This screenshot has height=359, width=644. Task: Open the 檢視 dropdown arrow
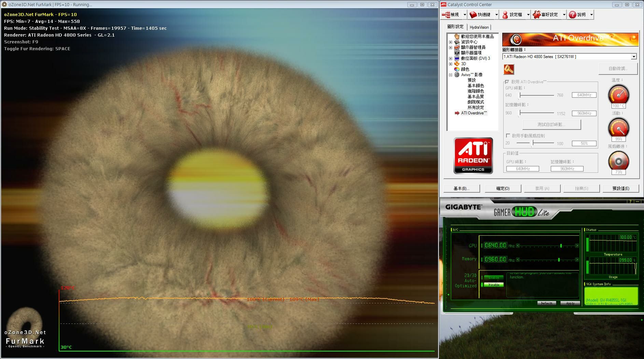point(464,15)
